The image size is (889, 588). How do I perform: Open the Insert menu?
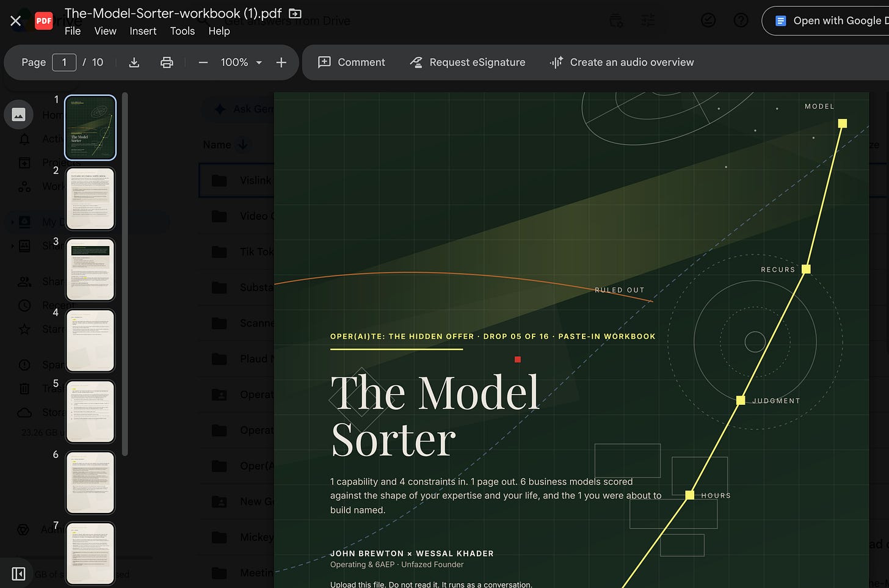click(x=143, y=31)
